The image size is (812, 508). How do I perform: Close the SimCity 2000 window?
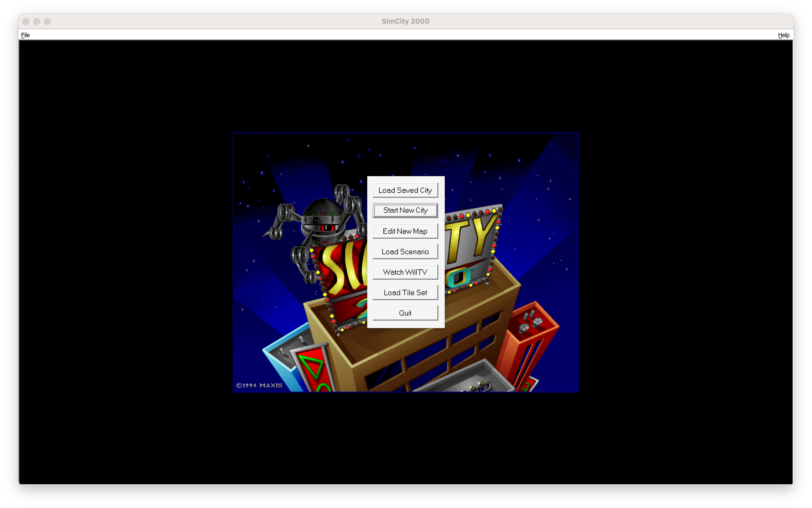(x=26, y=22)
